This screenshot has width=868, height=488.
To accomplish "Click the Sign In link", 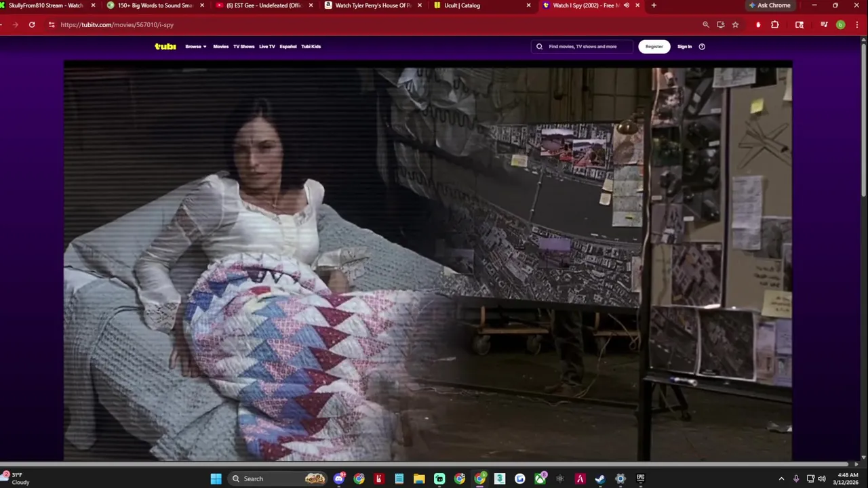I will click(684, 46).
